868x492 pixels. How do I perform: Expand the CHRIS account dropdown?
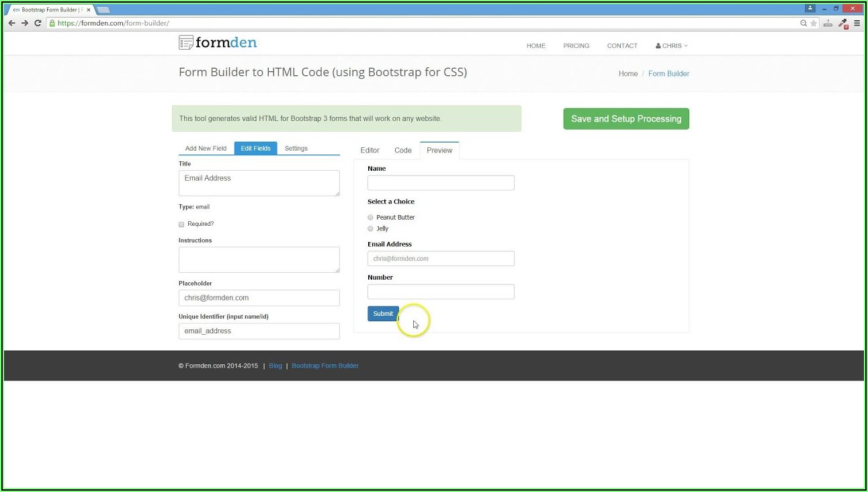(671, 46)
